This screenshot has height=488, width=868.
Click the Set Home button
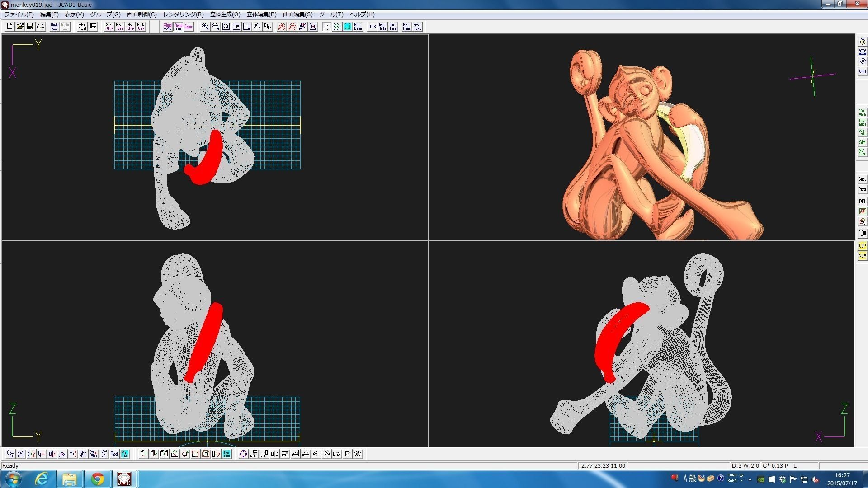406,27
